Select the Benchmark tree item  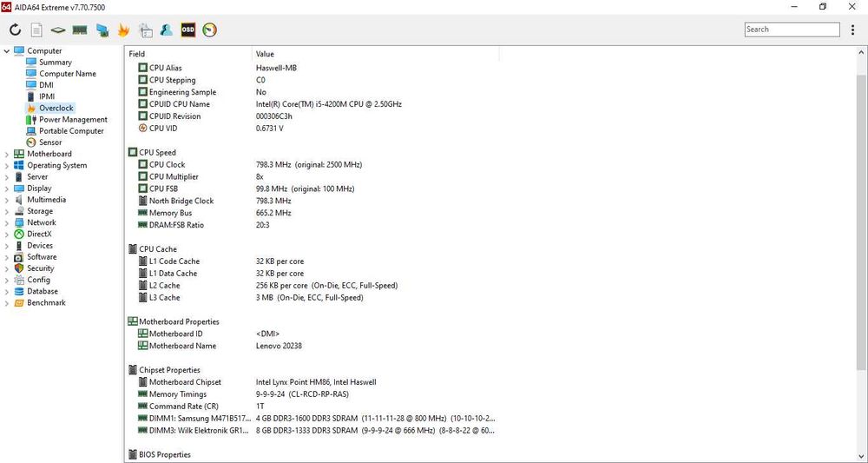pos(47,302)
